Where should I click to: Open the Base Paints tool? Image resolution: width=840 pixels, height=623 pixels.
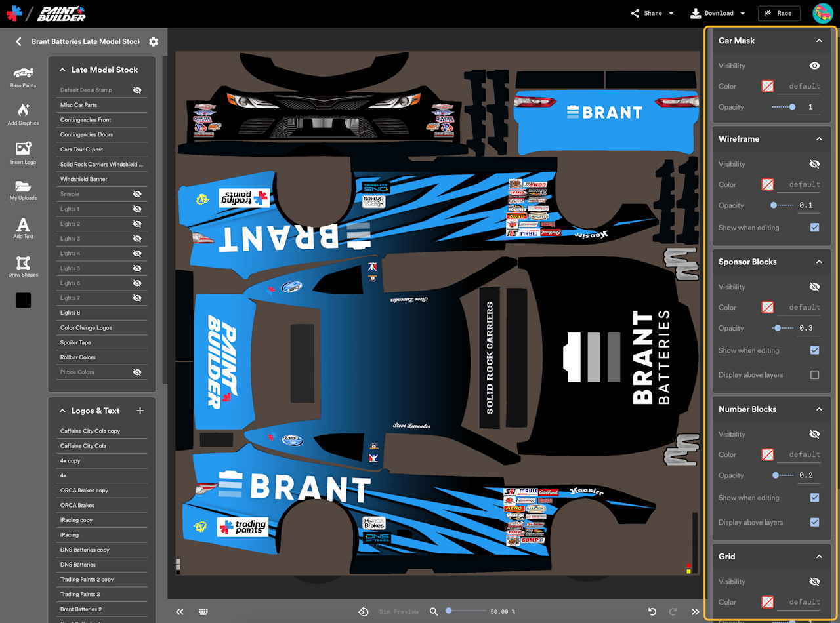[23, 77]
